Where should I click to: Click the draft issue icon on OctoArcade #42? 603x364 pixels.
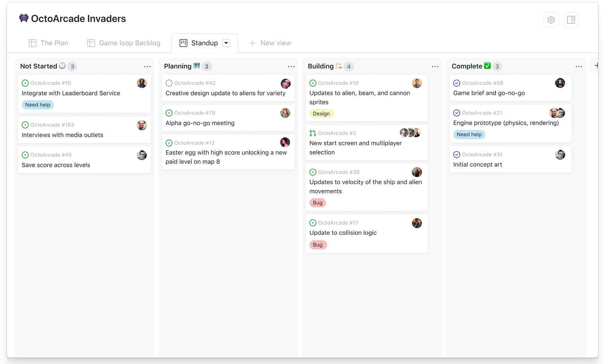tap(169, 83)
